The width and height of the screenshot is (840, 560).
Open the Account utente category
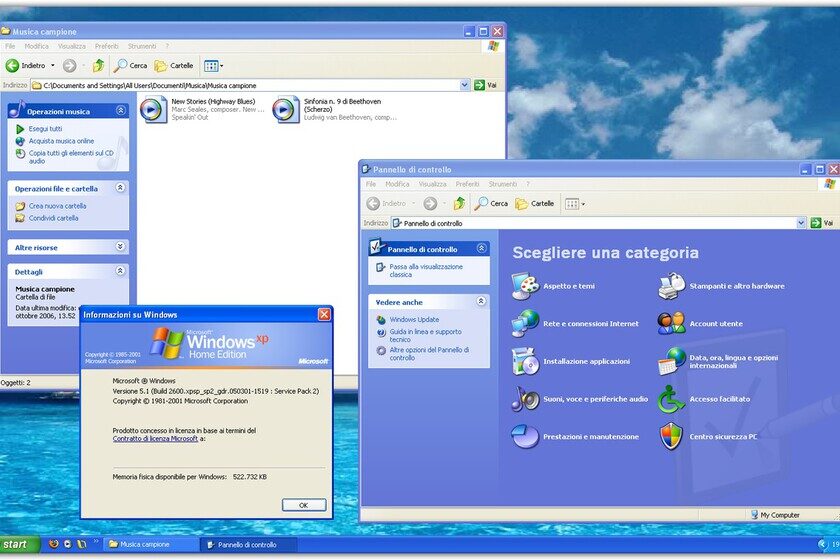pyautogui.click(x=700, y=324)
